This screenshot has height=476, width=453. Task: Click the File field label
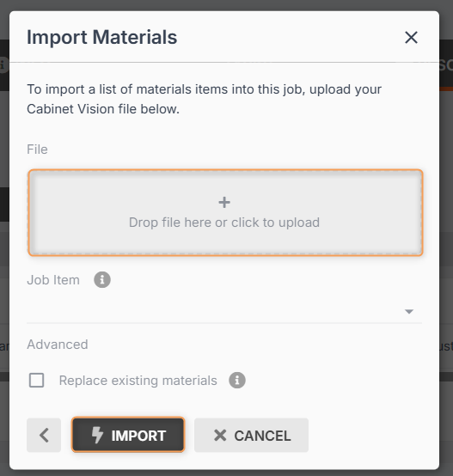[x=37, y=150]
